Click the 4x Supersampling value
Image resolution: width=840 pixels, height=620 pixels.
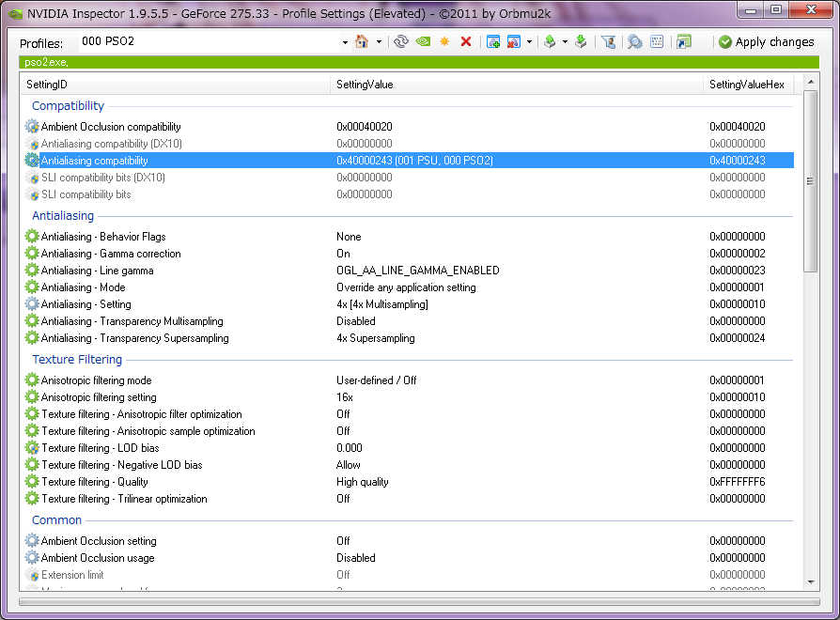(376, 338)
